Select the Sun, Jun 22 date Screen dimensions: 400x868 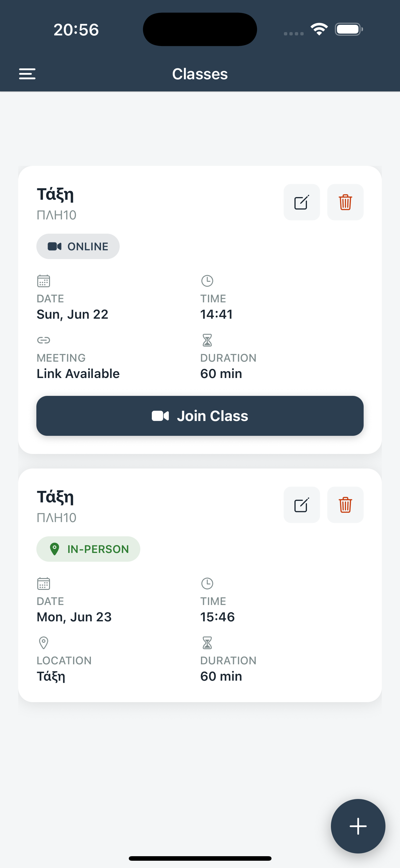[x=72, y=314]
